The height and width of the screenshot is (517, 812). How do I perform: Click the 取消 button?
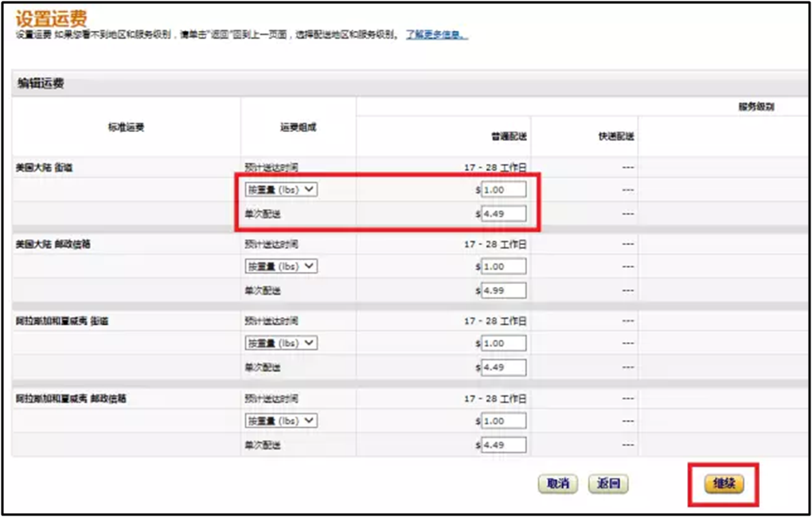click(x=557, y=484)
